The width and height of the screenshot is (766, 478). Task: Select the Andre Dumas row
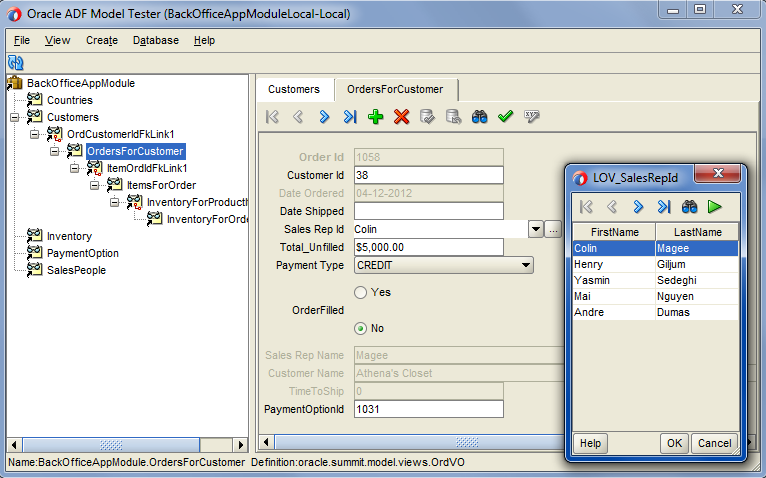[656, 312]
